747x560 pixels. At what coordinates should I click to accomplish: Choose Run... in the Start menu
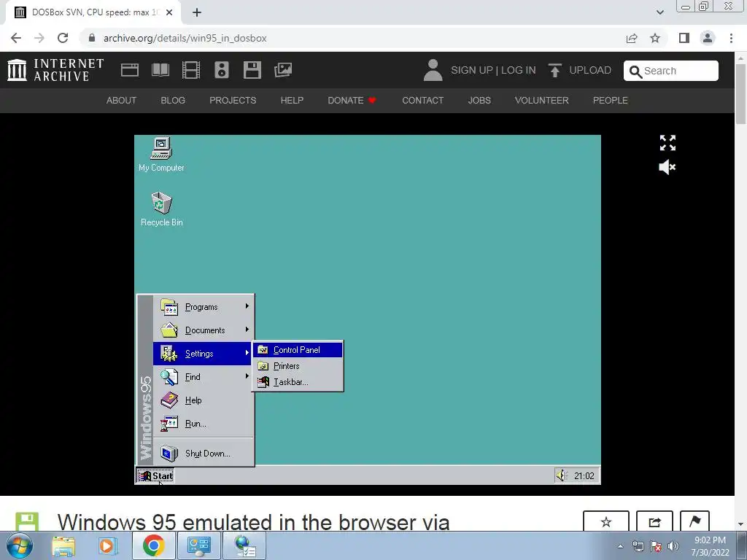(x=204, y=424)
